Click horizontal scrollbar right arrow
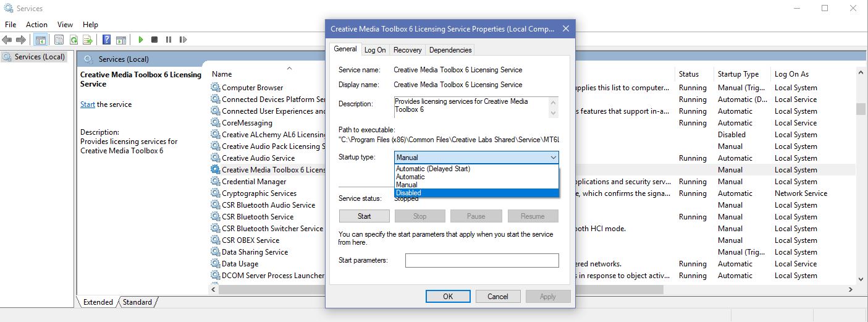 point(850,289)
